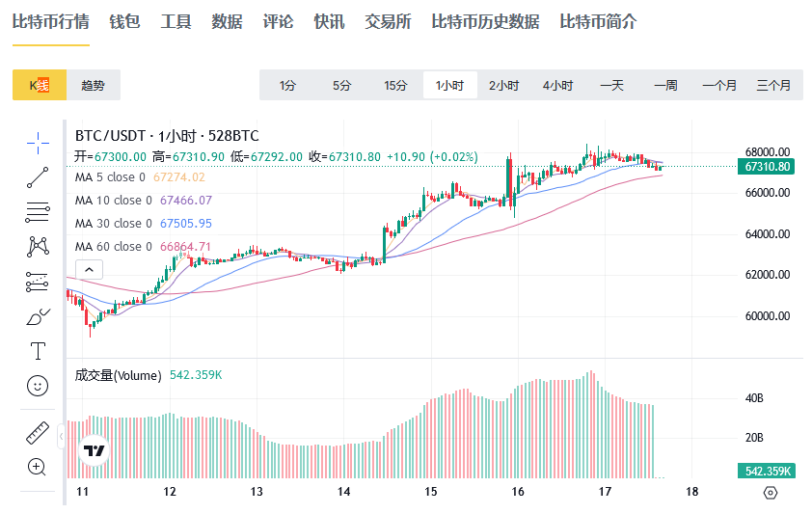
Task: Collapse the left drawing toolbar
Action: (x=62, y=437)
